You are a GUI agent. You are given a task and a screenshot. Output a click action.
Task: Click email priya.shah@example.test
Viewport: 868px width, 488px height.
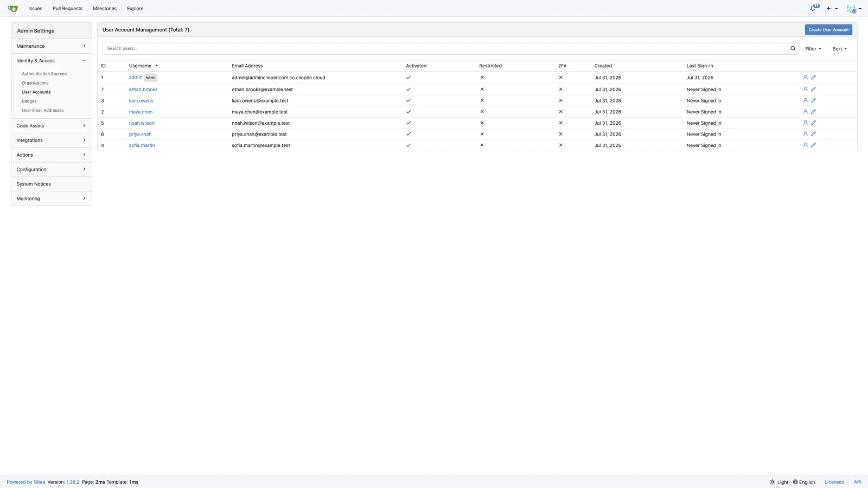259,134
